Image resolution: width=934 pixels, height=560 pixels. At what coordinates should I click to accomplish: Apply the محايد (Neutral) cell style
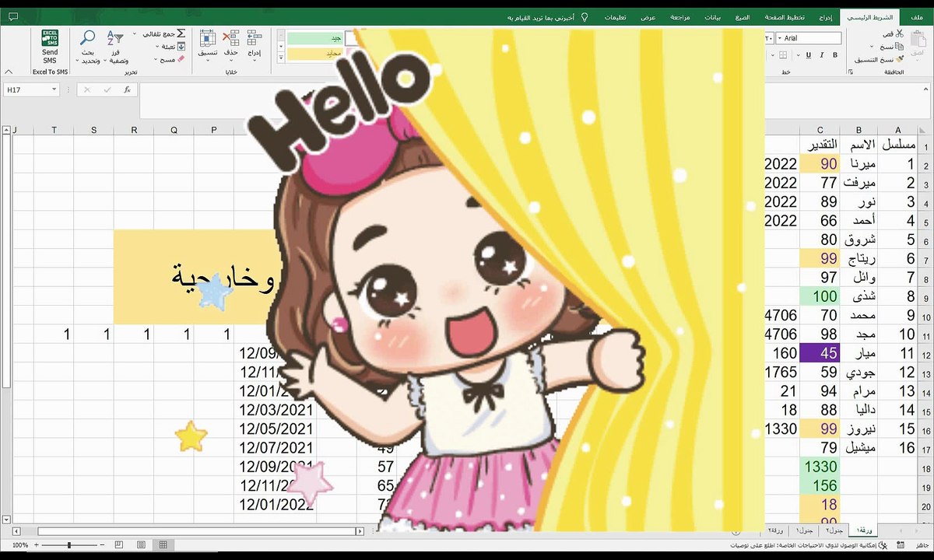[315, 54]
